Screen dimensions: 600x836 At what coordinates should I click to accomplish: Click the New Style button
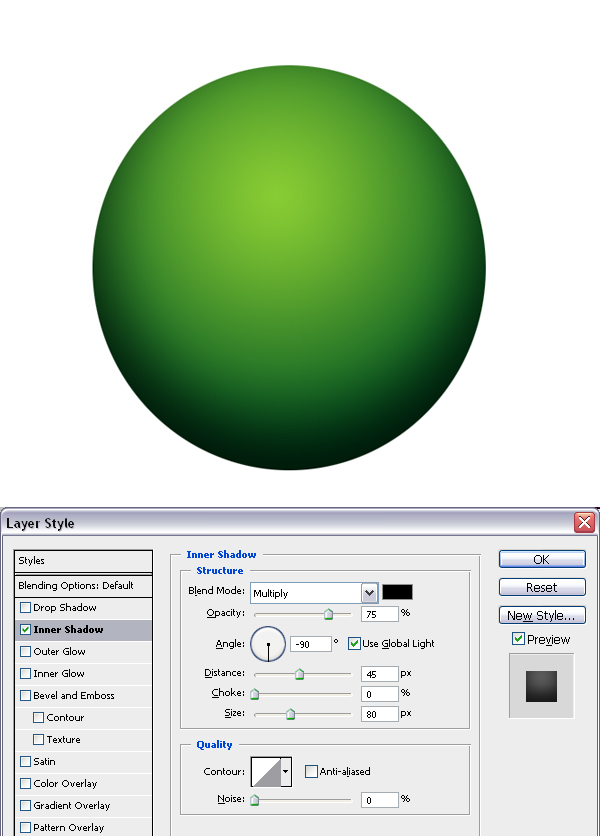click(x=541, y=616)
